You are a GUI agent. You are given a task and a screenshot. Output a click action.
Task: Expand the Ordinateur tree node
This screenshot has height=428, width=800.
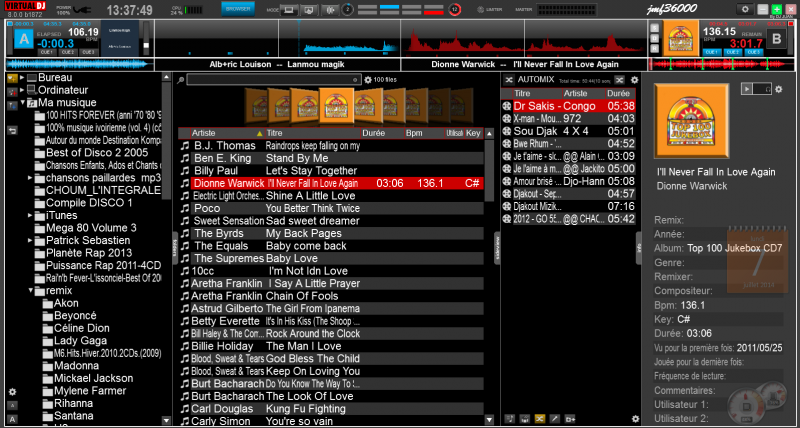pyautogui.click(x=24, y=90)
